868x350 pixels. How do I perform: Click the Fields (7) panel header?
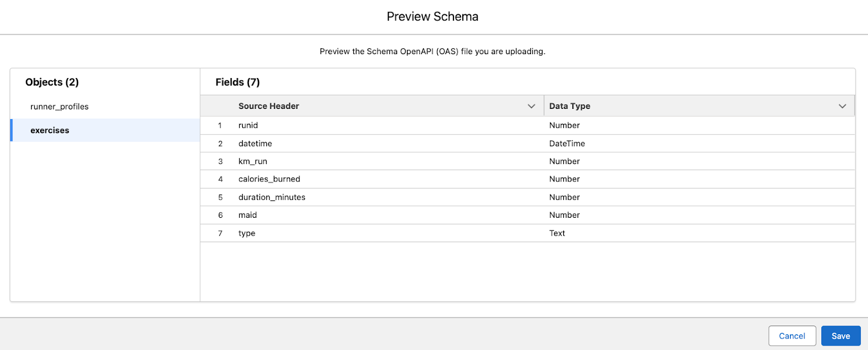[237, 82]
